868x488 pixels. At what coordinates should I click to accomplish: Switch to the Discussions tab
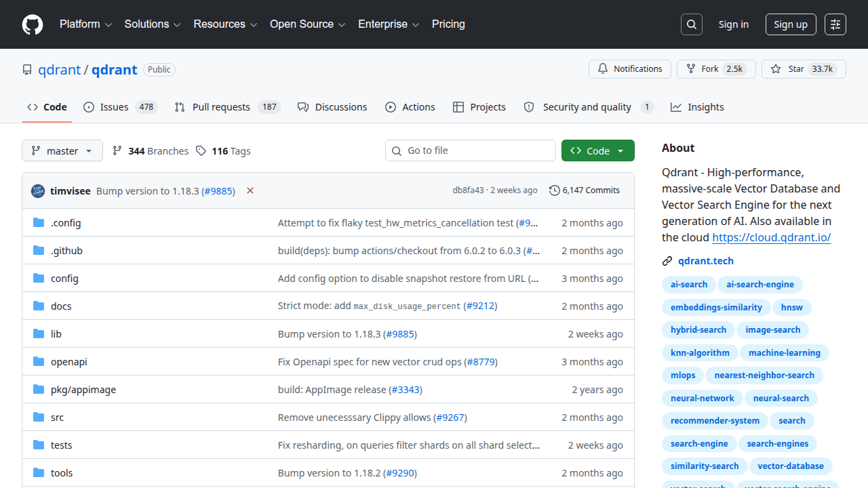coord(332,107)
